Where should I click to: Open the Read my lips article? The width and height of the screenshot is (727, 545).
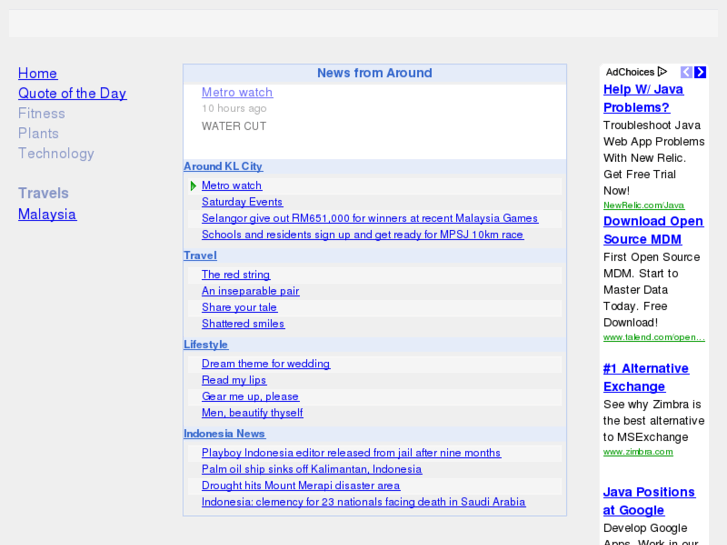(234, 380)
